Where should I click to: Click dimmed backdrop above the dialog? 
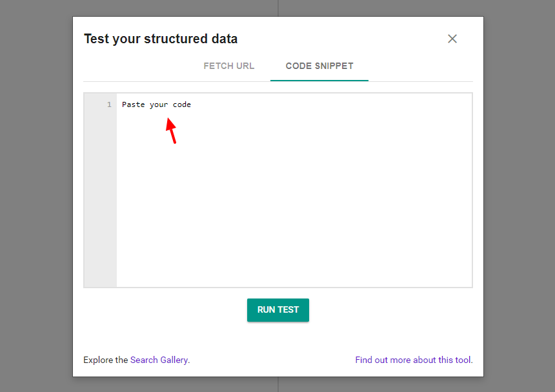[194, 8]
